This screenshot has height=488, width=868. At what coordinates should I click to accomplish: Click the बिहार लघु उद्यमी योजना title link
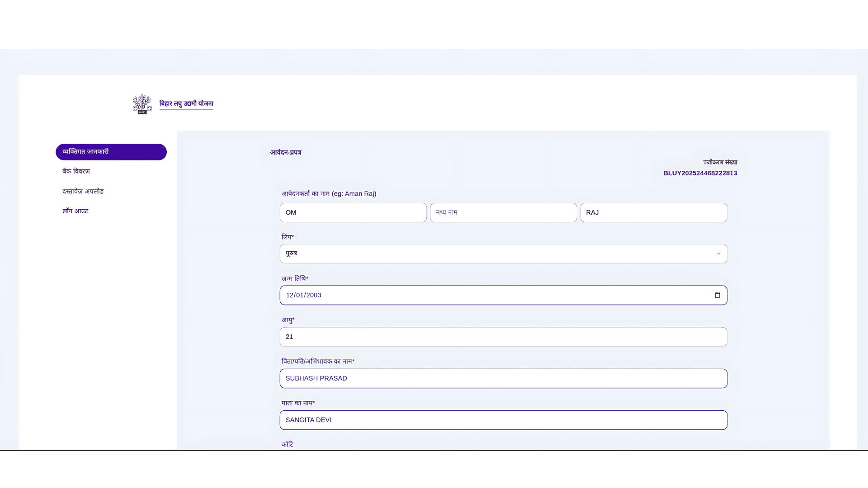click(186, 103)
